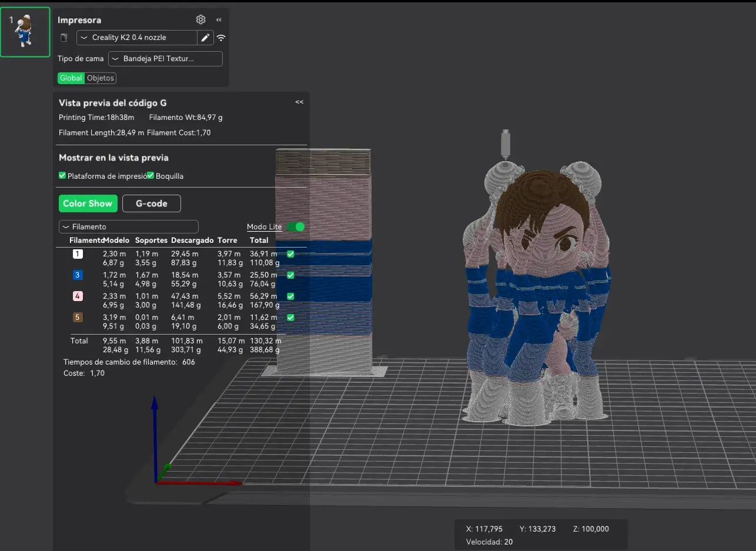Click the Wi-Fi connection icon

coord(221,38)
